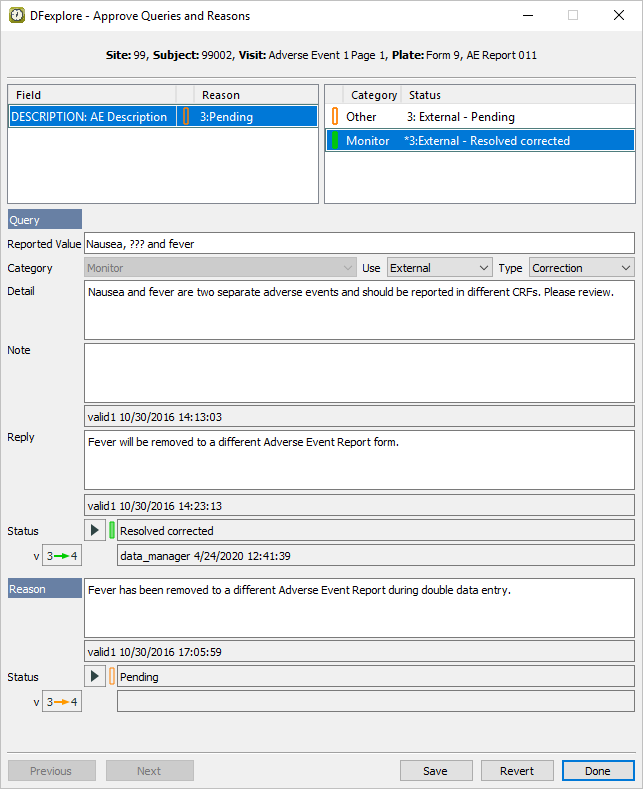Click the Reply text box

(359, 459)
